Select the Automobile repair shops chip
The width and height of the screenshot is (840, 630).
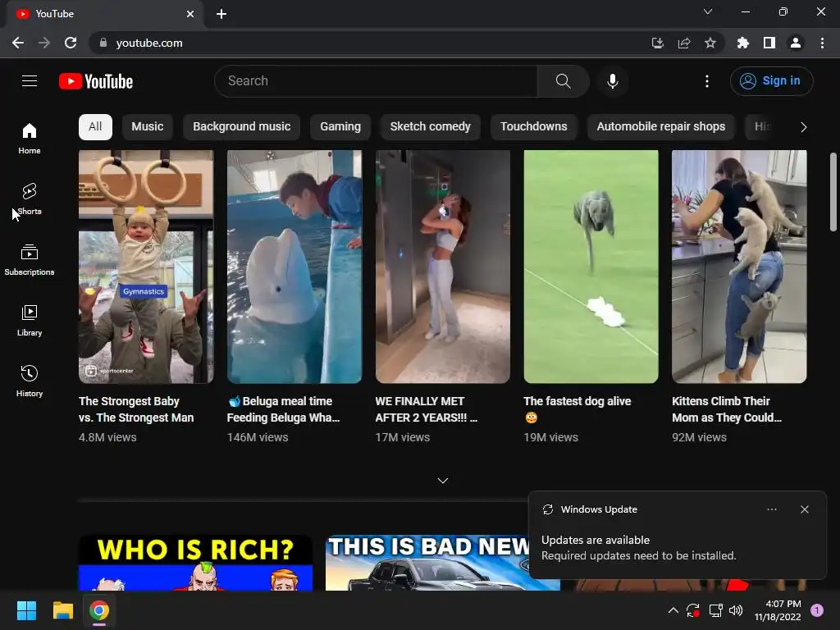click(x=660, y=127)
